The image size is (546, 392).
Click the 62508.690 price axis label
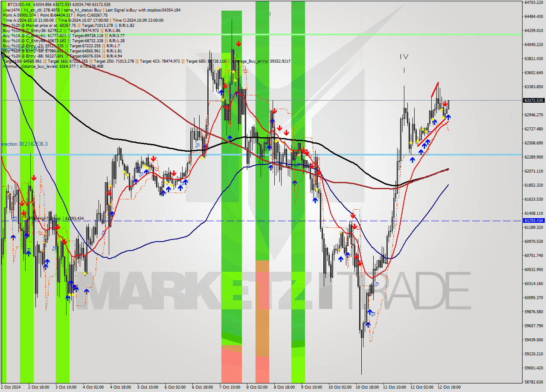533,143
